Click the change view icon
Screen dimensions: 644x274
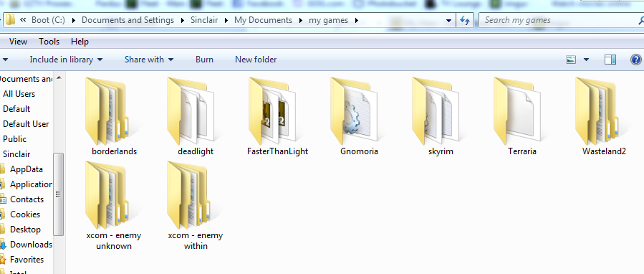coord(571,60)
